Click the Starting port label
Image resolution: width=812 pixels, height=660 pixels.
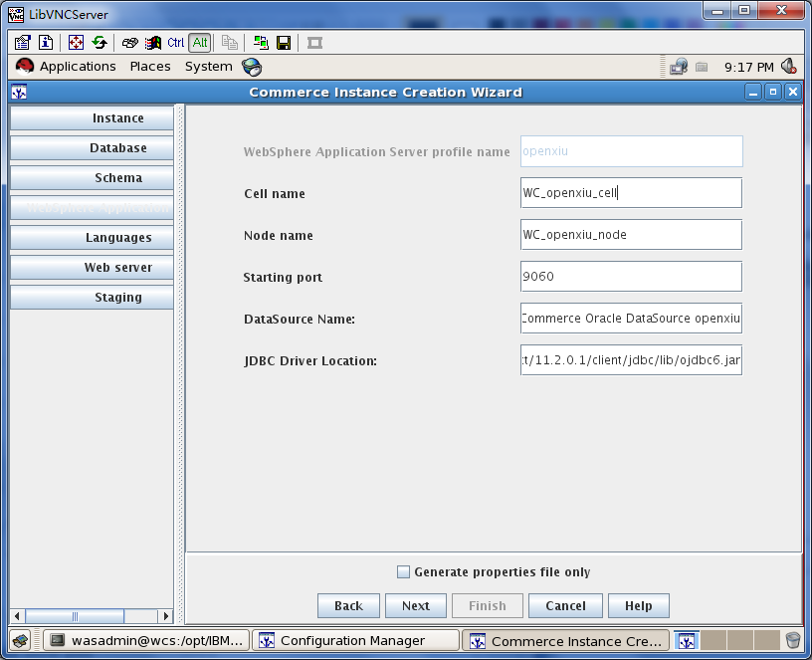283,277
